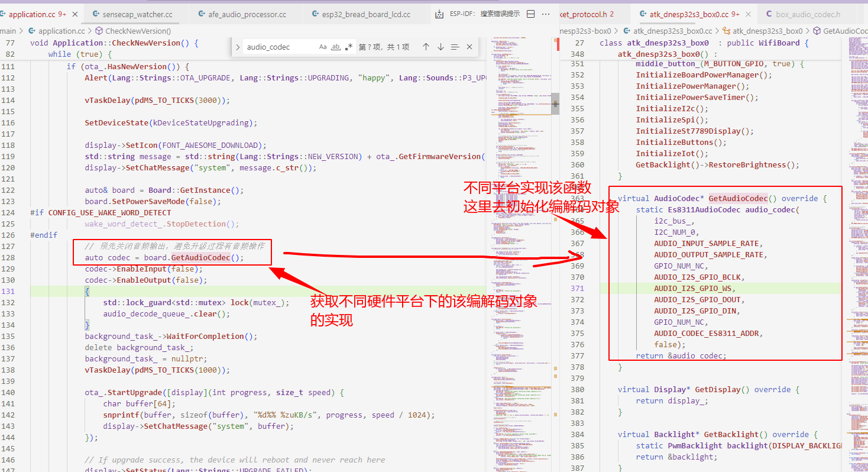Open application.cc breadcrumb dropdown
Viewport: 868px width, 472px height.
[61, 31]
